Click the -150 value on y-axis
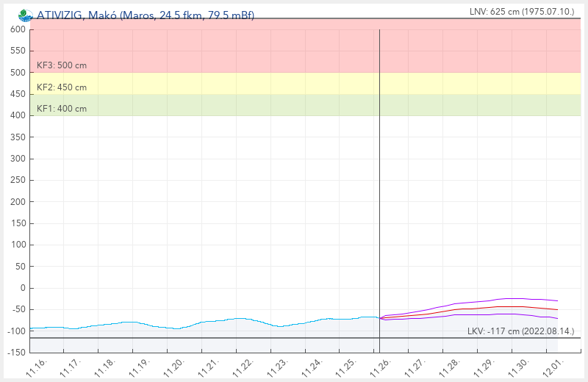 16,353
